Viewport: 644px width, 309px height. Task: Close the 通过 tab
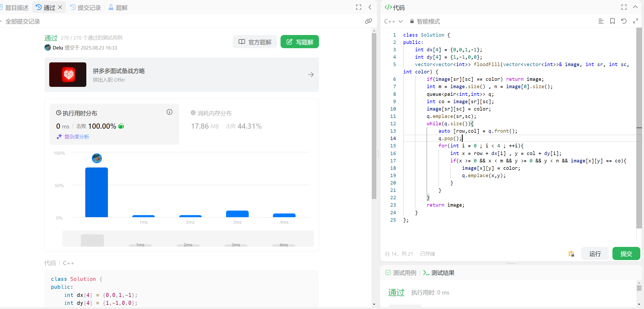60,7
